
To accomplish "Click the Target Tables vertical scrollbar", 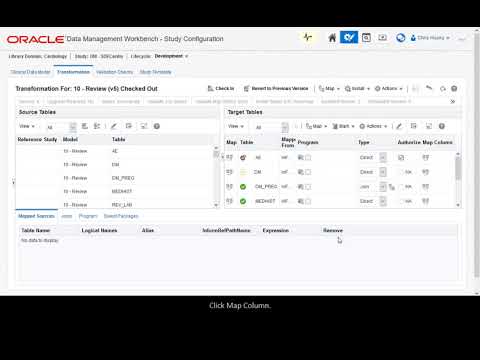I will 458,179.
